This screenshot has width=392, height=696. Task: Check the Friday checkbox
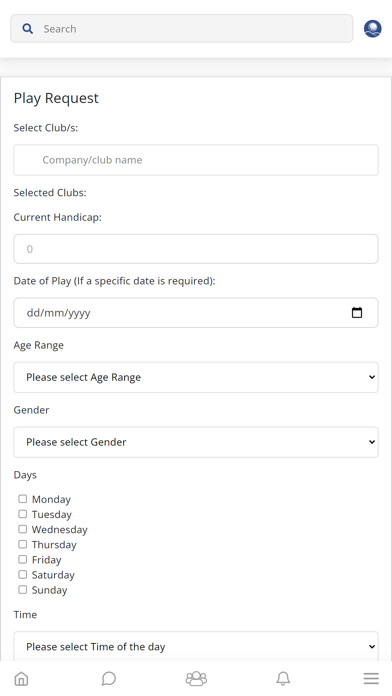tap(23, 559)
